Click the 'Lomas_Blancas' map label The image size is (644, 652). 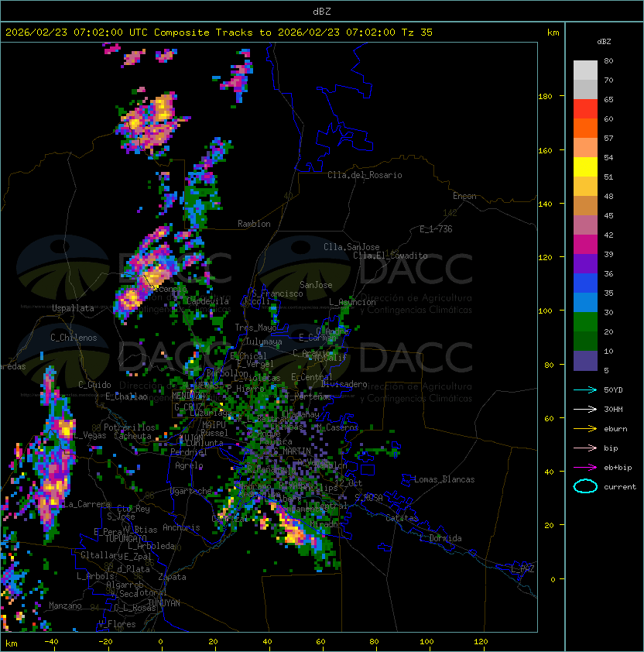point(444,479)
